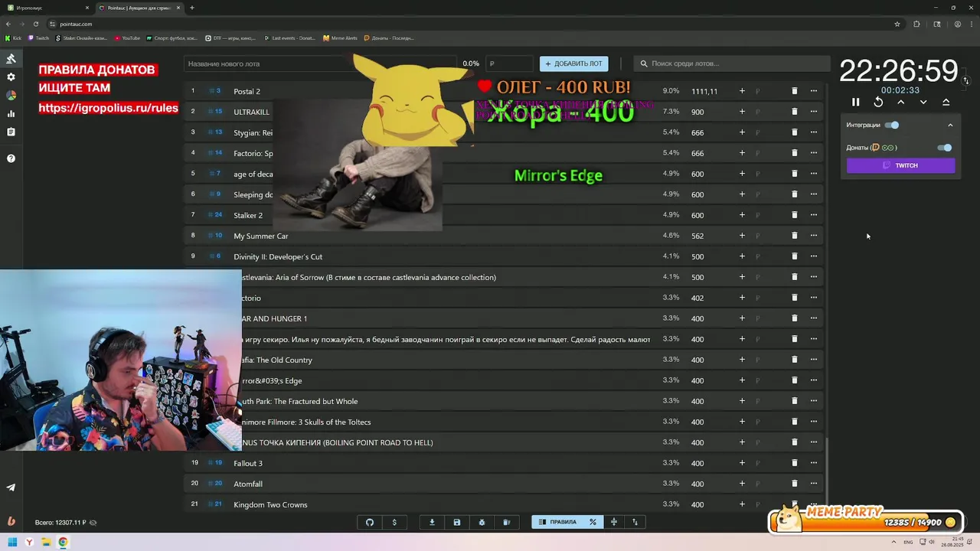Open the YouTube bookmark

pyautogui.click(x=127, y=37)
